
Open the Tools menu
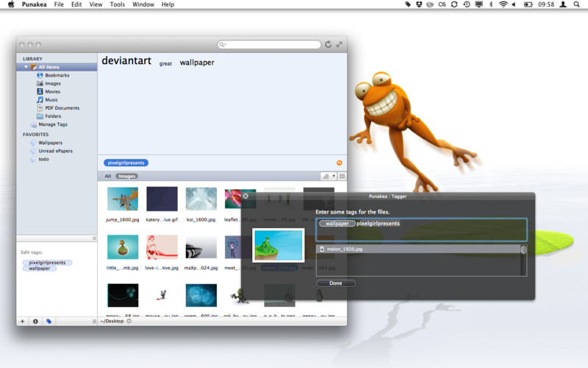[117, 4]
